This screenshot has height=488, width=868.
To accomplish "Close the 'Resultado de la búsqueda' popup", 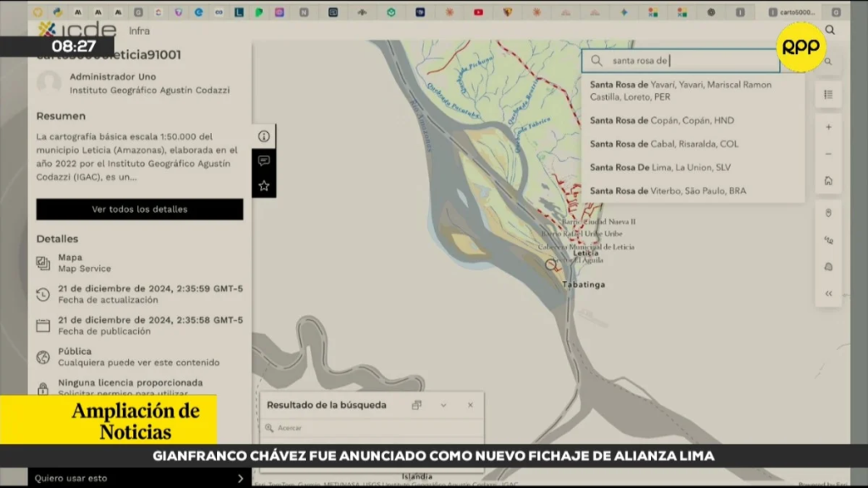I will (x=470, y=405).
